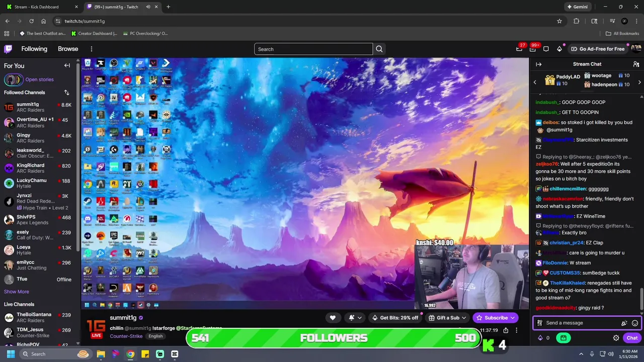
Task: Sort the Followed Channels list
Action: pos(66,93)
